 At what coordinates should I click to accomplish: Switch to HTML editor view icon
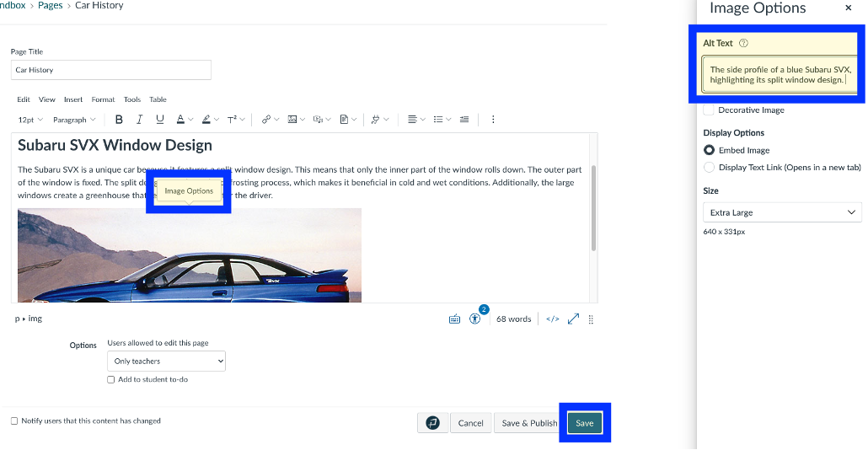553,319
